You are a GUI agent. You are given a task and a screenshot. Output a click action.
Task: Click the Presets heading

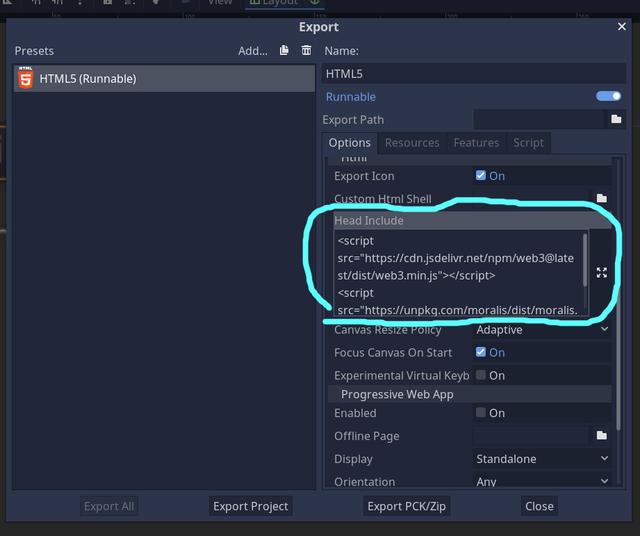pos(34,51)
